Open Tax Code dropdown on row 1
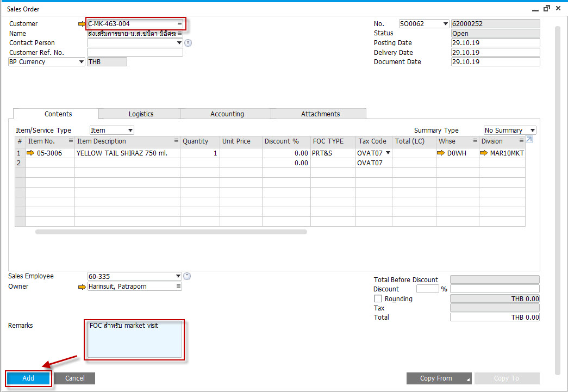The height and width of the screenshot is (392, 568). coord(388,153)
